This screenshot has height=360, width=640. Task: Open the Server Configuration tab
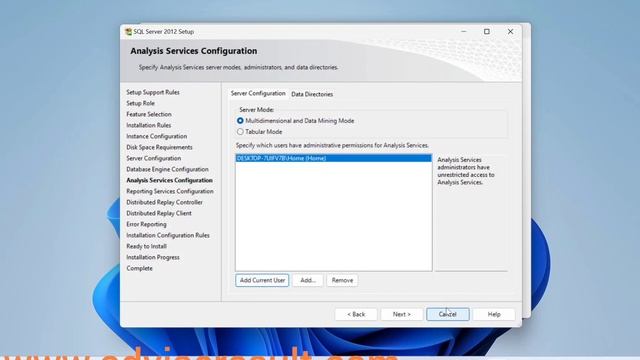point(258,93)
